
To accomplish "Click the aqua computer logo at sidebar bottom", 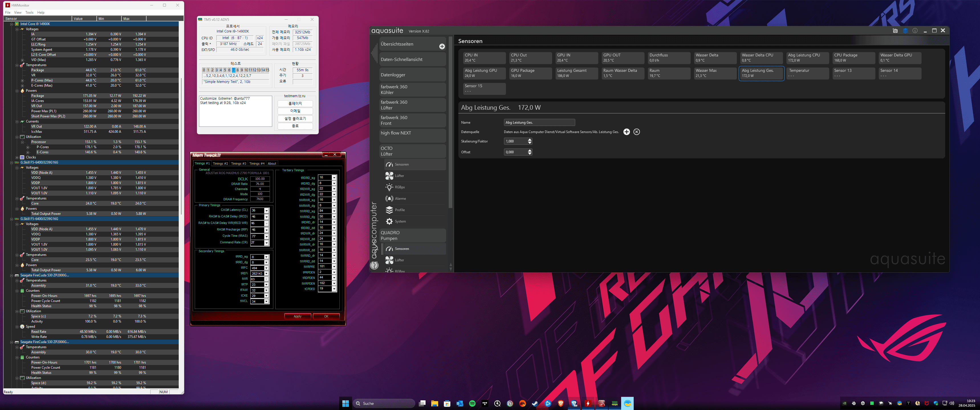I will pos(374,265).
